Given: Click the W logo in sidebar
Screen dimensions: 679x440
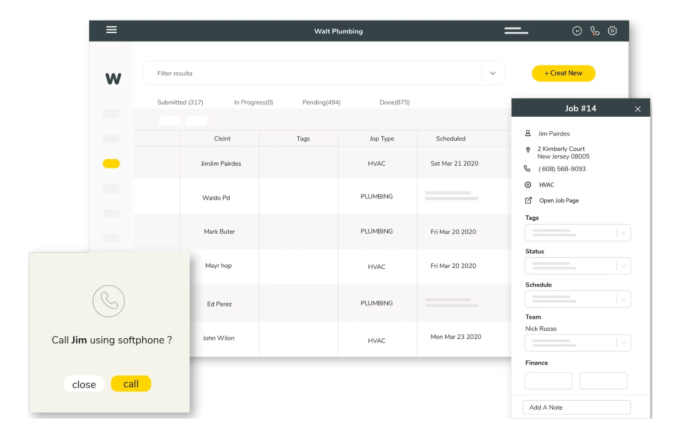Looking at the screenshot, I should coord(113,78).
